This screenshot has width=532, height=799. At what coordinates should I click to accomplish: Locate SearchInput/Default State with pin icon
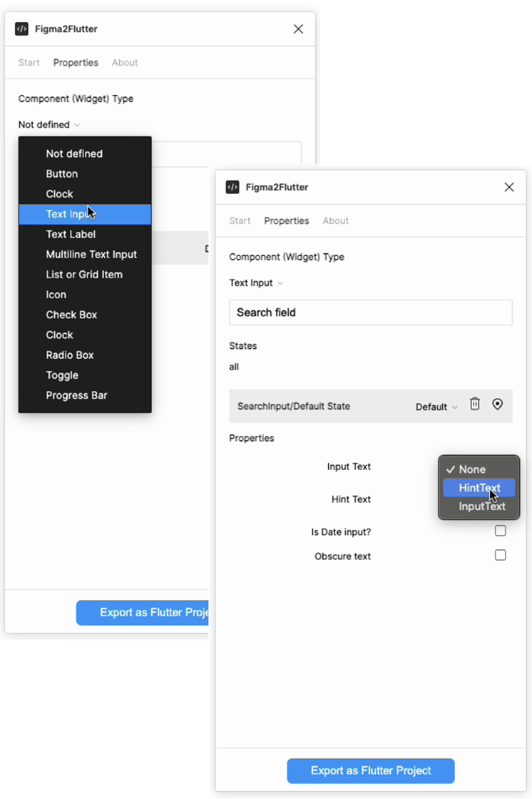(497, 404)
